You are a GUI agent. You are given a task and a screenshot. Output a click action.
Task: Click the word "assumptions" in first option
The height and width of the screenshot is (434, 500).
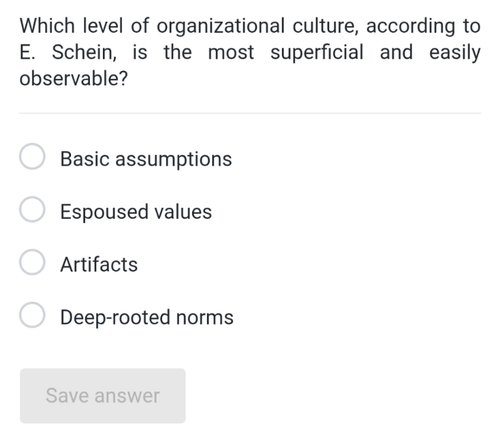[x=174, y=160]
